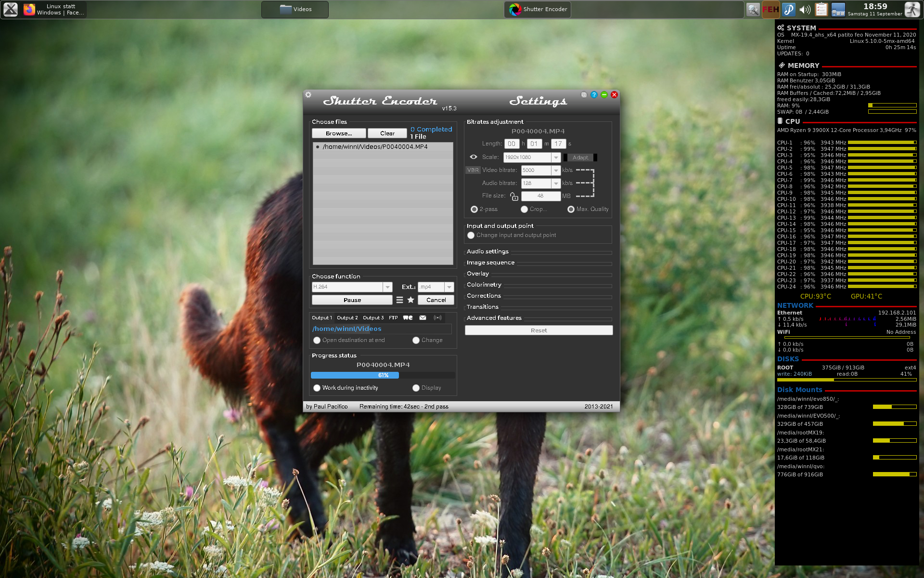924x578 pixels.
Task: Open the Video bitrate 5000 dropdown
Action: click(556, 170)
